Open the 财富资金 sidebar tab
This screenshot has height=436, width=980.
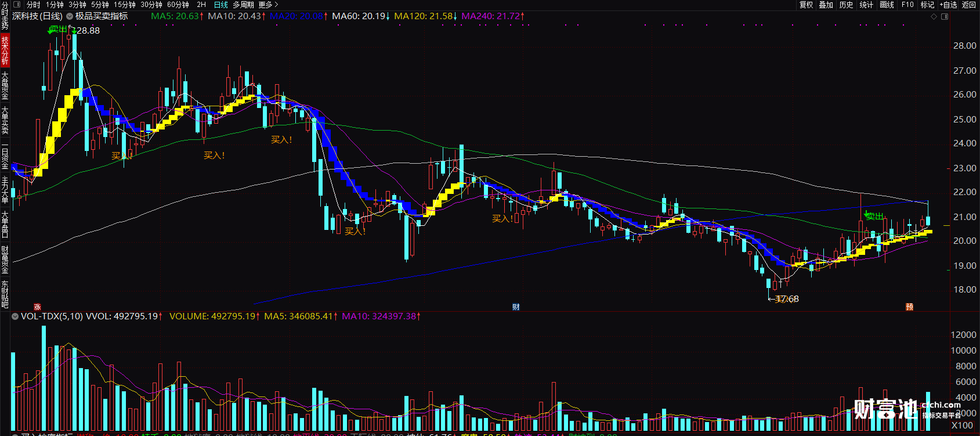coord(5,260)
